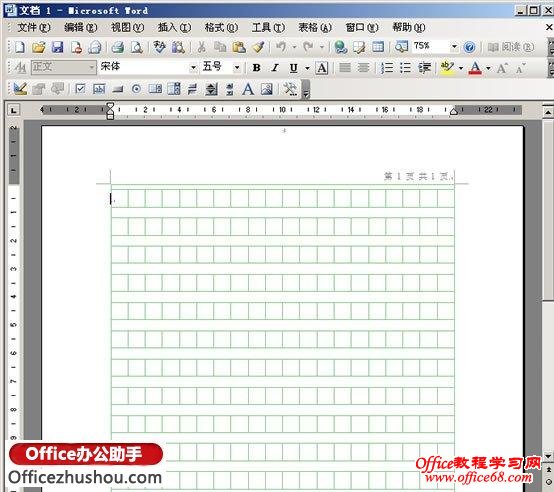Select the Format Painter brush
The image size is (554, 492).
click(x=258, y=47)
